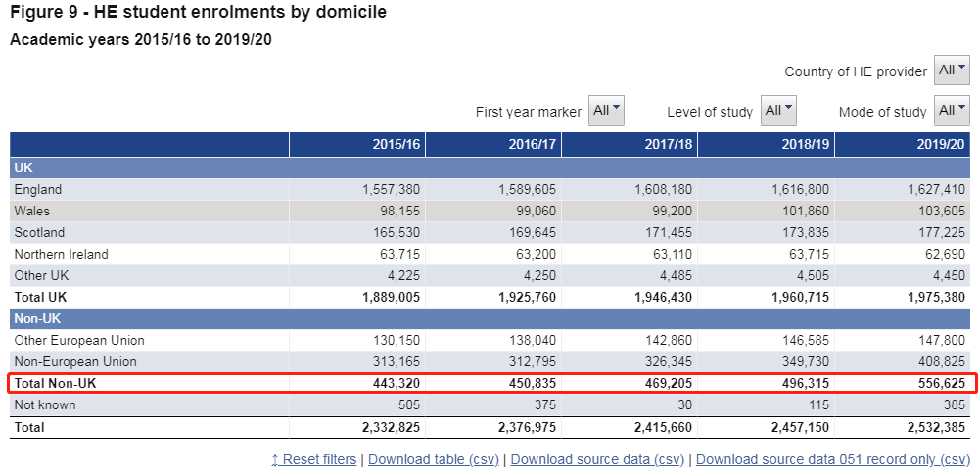Click the Other European Union row label

(x=79, y=340)
